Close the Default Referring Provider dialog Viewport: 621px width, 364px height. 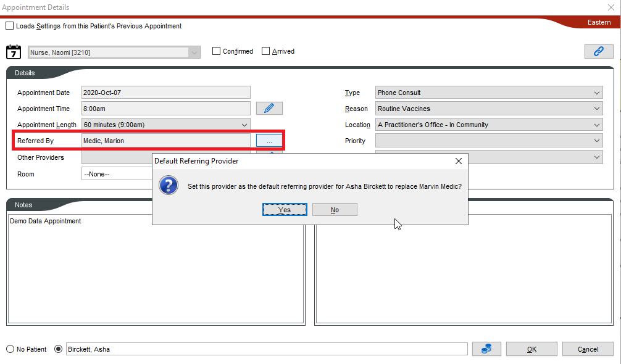point(458,161)
